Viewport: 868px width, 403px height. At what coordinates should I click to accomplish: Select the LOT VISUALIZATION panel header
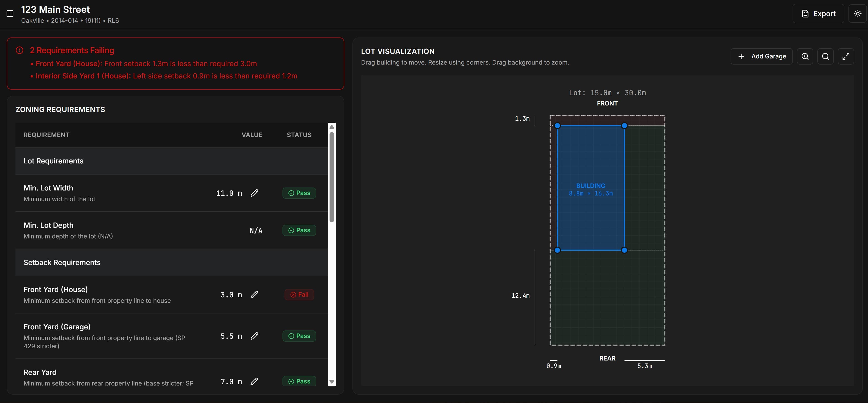[398, 51]
